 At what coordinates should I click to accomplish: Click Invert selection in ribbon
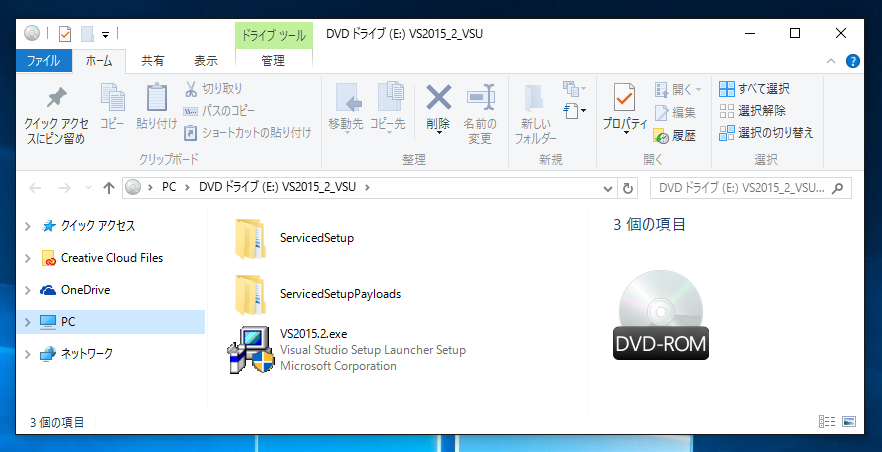tap(766, 133)
